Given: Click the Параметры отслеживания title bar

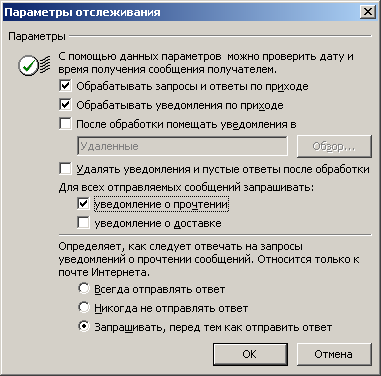Looking at the screenshot, I should pyautogui.click(x=180, y=12).
